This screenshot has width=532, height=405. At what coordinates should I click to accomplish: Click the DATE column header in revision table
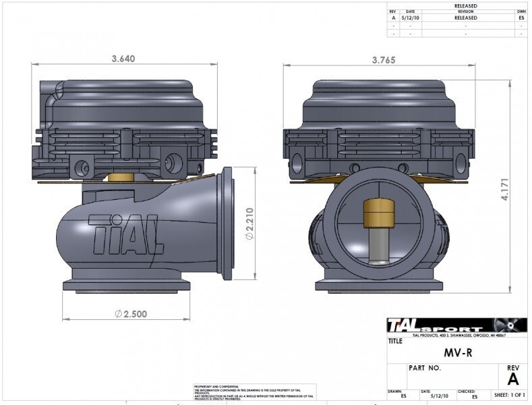click(x=410, y=11)
